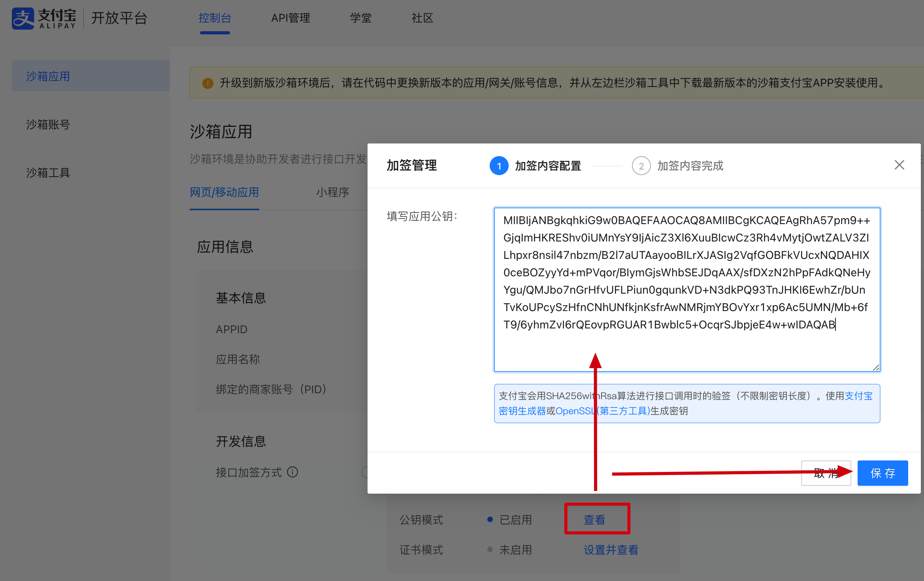Click the 基本信息 label
Viewport: 924px width, 581px height.
(x=241, y=298)
